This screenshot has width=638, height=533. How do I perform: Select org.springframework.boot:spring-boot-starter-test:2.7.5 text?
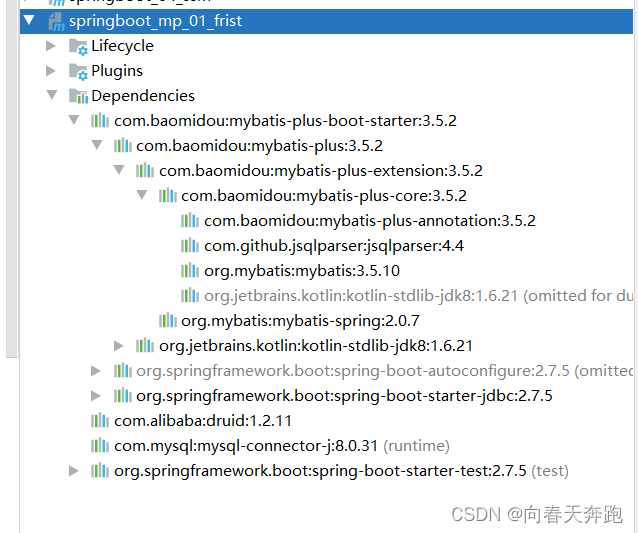point(321,471)
